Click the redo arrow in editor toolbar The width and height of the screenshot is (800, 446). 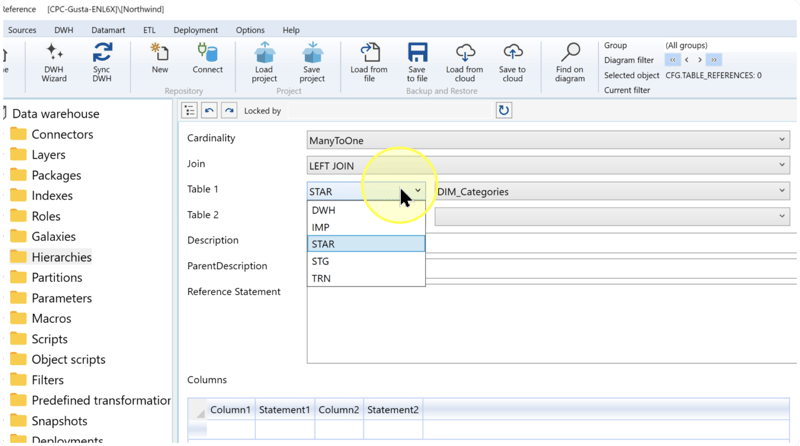click(229, 110)
